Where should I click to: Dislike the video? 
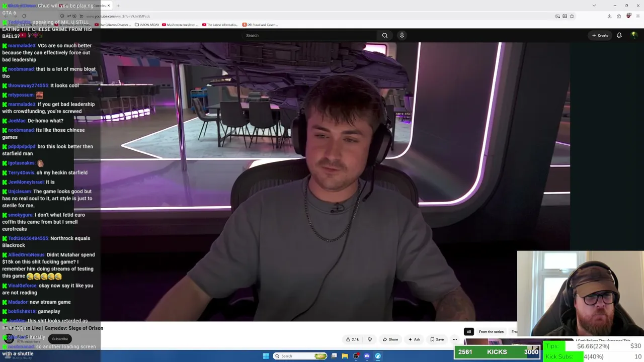coord(370,339)
